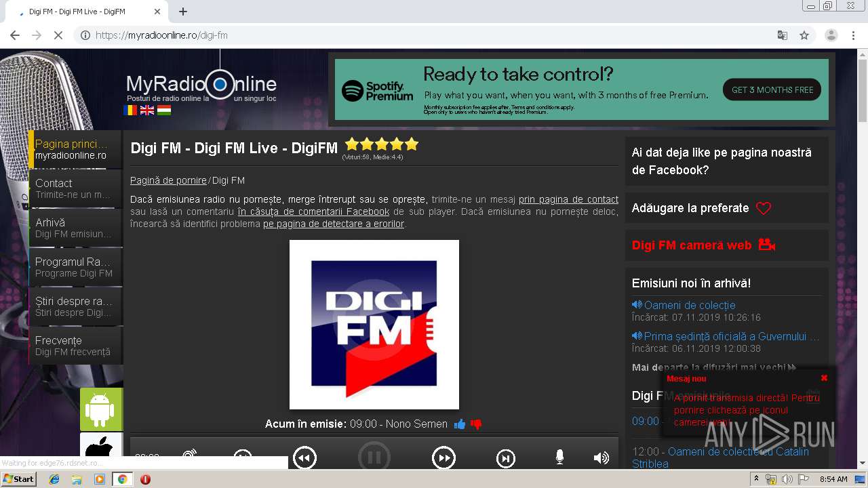Open a new browser tab
This screenshot has width=868, height=488.
click(182, 12)
